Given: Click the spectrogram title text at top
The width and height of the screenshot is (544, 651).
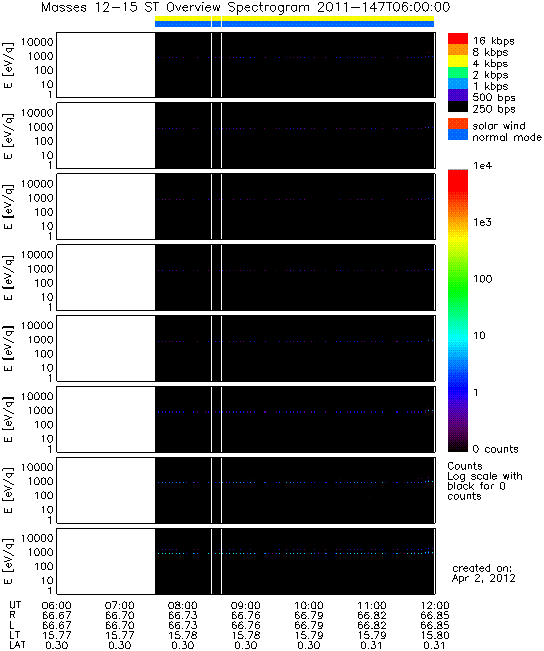Looking at the screenshot, I should [x=245, y=7].
